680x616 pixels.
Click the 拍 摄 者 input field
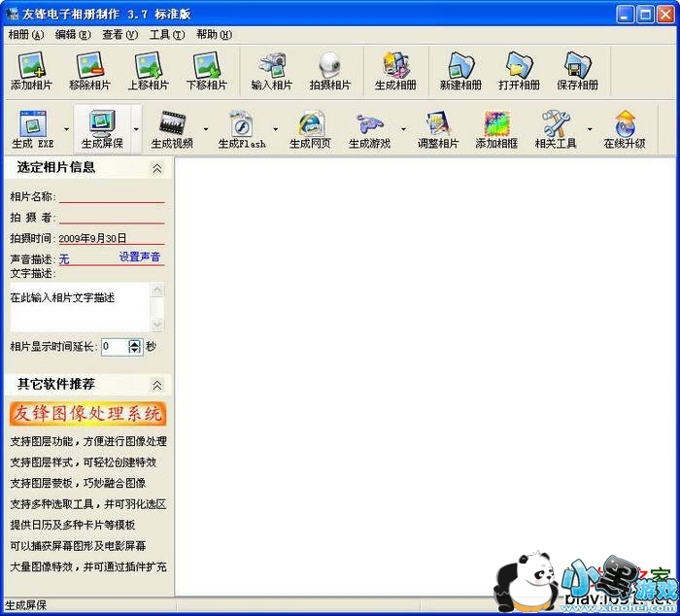click(112, 217)
